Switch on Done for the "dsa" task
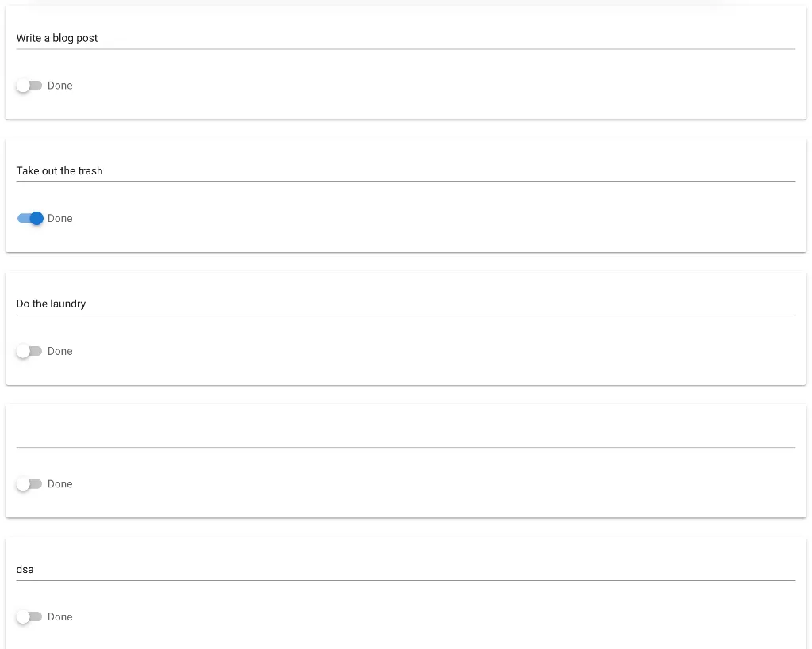 click(29, 617)
